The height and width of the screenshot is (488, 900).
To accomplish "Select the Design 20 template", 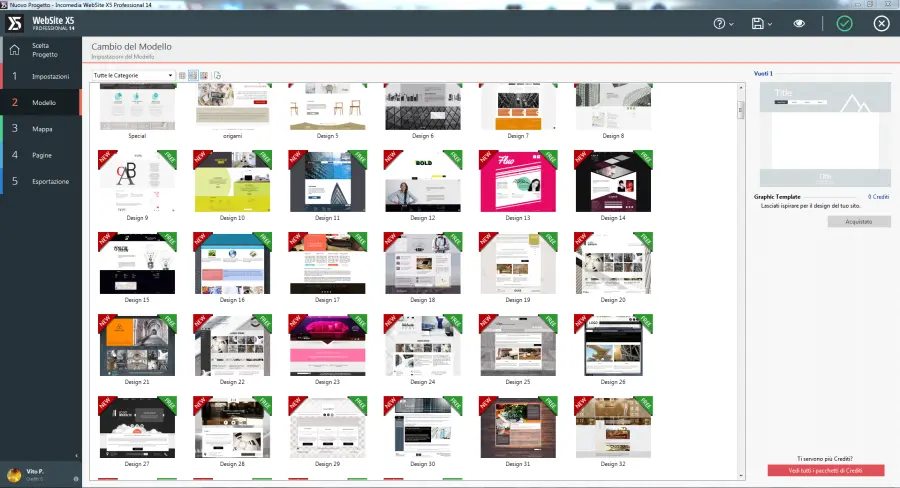I will pyautogui.click(x=613, y=264).
